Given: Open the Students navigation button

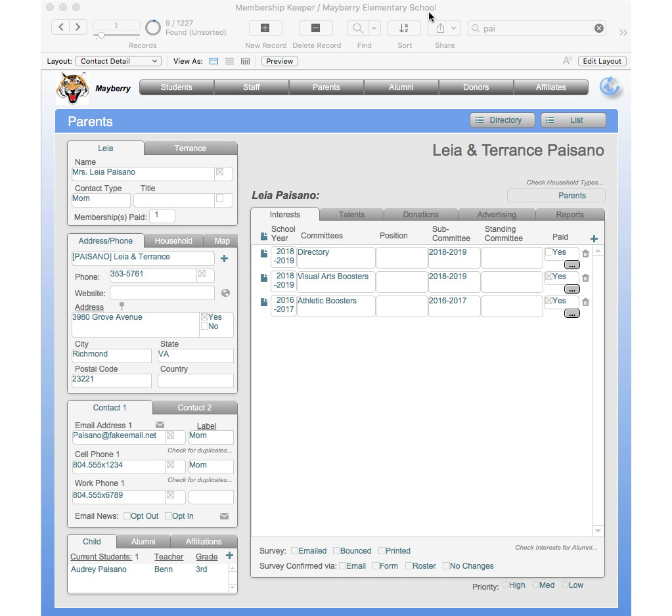Looking at the screenshot, I should [177, 87].
